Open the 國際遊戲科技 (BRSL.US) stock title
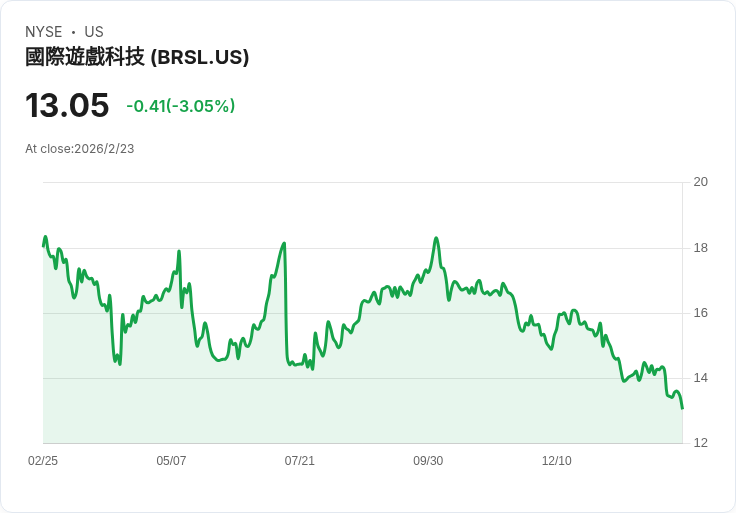The width and height of the screenshot is (736, 513). [137, 57]
